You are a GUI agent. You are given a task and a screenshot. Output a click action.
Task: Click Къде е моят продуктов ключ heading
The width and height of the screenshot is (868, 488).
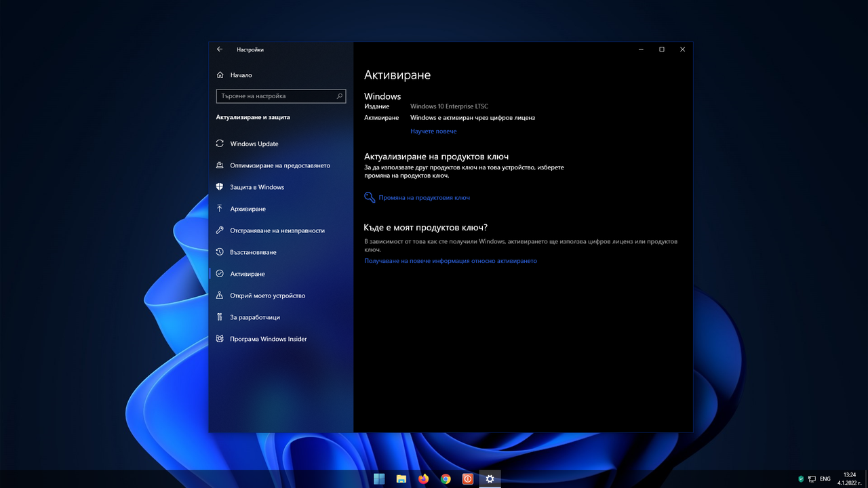pos(426,228)
